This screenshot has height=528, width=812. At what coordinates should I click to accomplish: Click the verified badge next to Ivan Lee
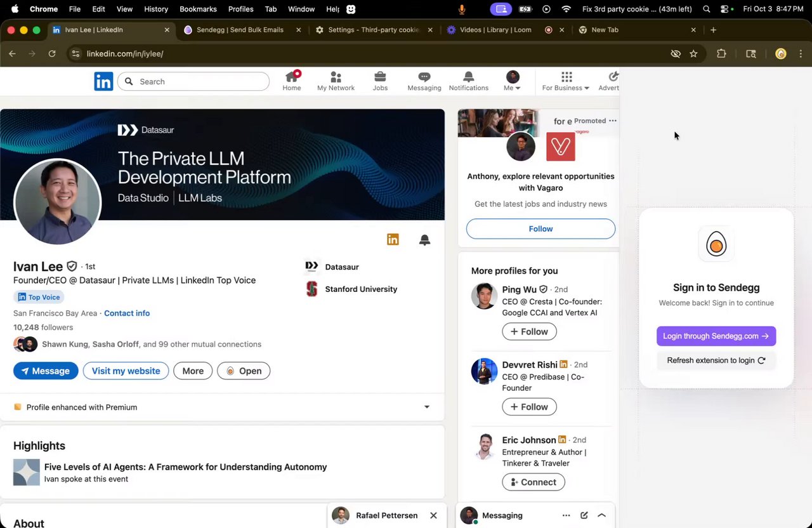tap(72, 267)
